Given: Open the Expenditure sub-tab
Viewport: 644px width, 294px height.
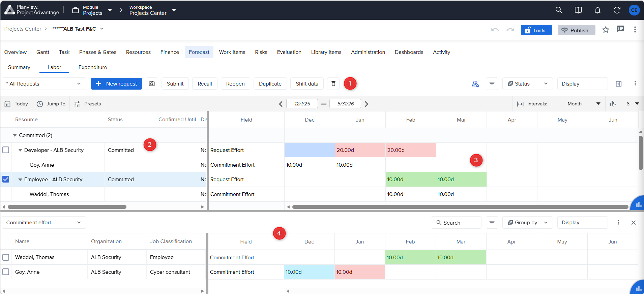Looking at the screenshot, I should tap(93, 67).
